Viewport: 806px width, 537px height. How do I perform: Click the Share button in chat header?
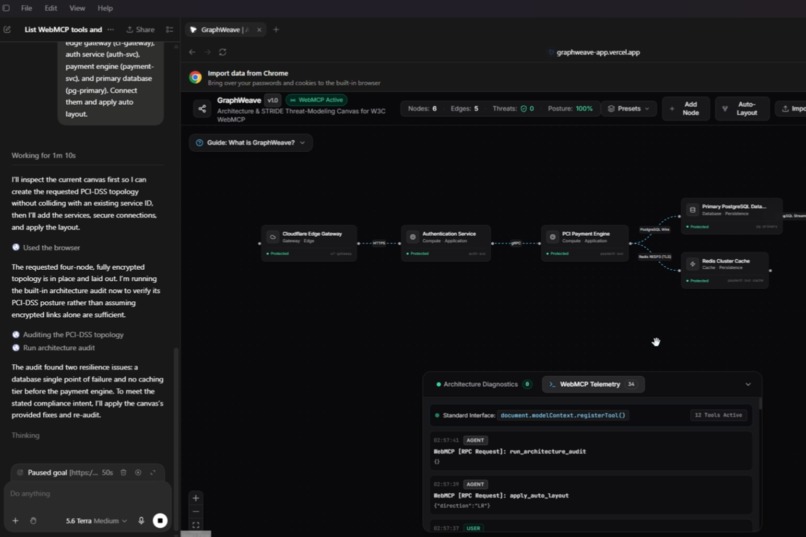140,30
